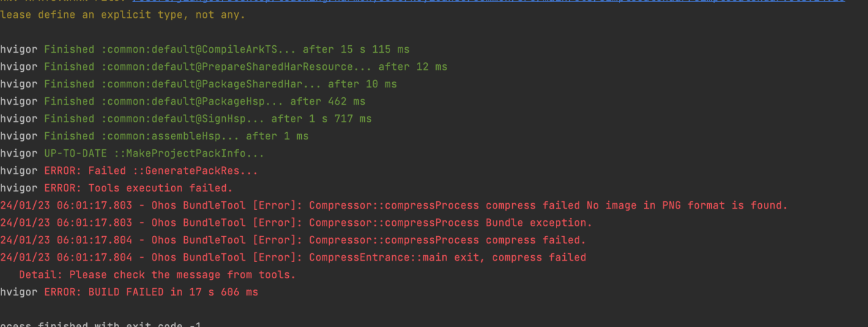Click the 'Failed ::GeneratePackRes' error line

coord(129,171)
